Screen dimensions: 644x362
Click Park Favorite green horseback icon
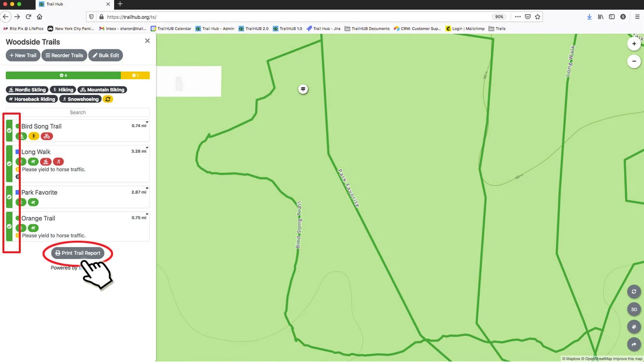(33, 202)
